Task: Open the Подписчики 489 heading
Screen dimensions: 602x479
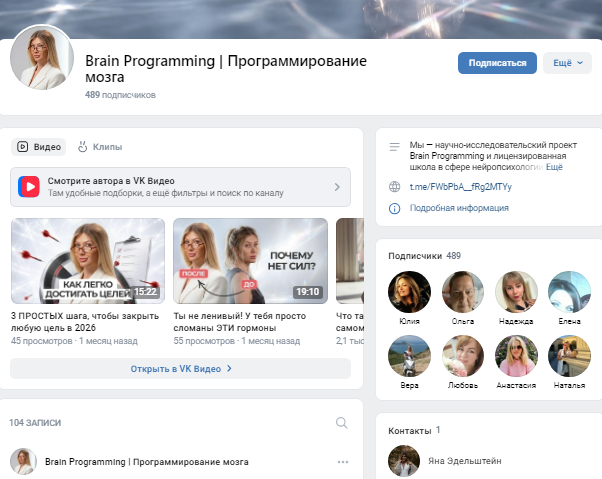Action: pyautogui.click(x=424, y=256)
